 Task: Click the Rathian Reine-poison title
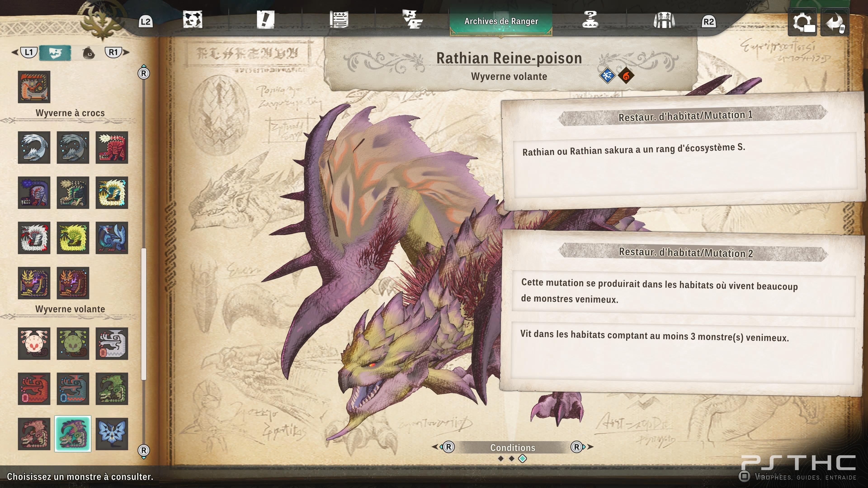509,58
